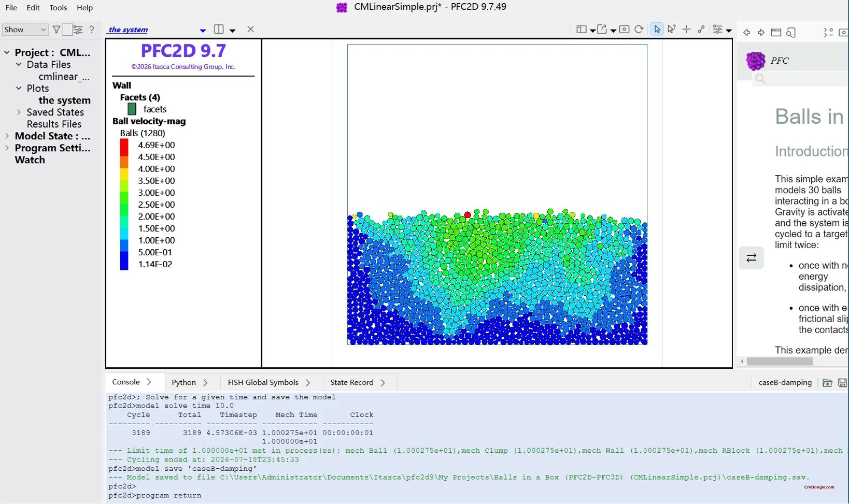Select the distance measure tool
The height and width of the screenshot is (504, 849).
tap(701, 30)
